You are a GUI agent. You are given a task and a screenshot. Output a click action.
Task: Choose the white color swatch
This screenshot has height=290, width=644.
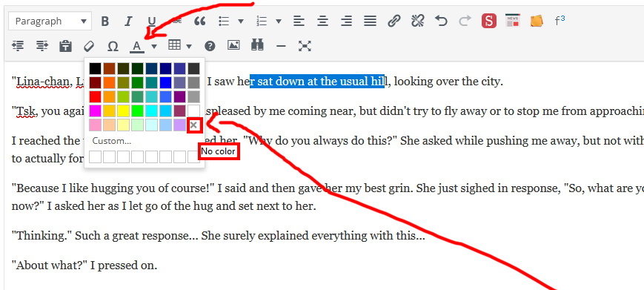(194, 111)
